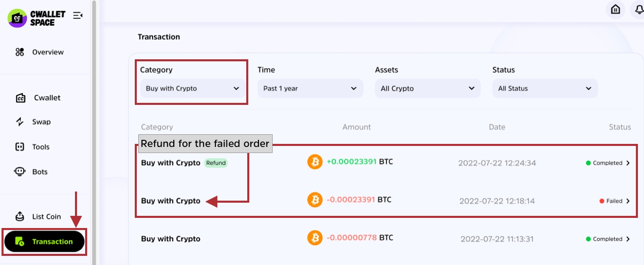Viewport: 644px width, 265px height.
Task: Click the Swap lightning icon
Action: 20,122
